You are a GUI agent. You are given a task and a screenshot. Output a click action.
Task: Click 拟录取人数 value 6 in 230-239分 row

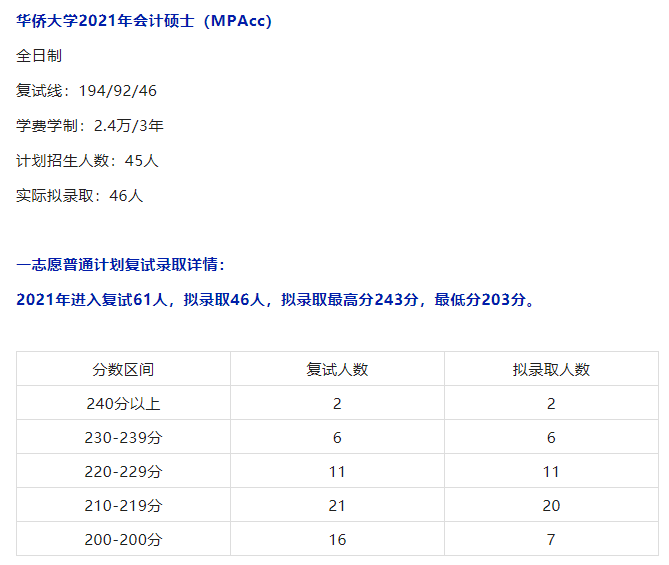pos(551,437)
